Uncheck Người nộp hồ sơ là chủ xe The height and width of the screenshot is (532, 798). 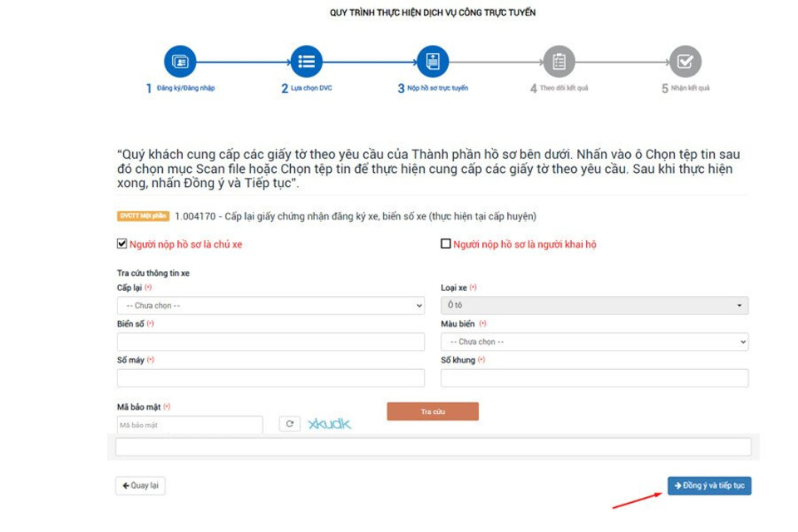tap(122, 244)
